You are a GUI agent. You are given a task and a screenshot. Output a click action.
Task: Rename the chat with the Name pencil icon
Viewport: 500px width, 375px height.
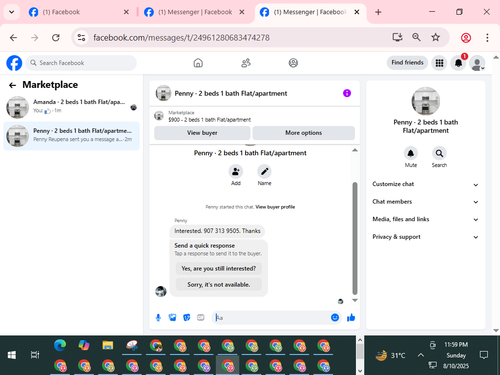[264, 172]
